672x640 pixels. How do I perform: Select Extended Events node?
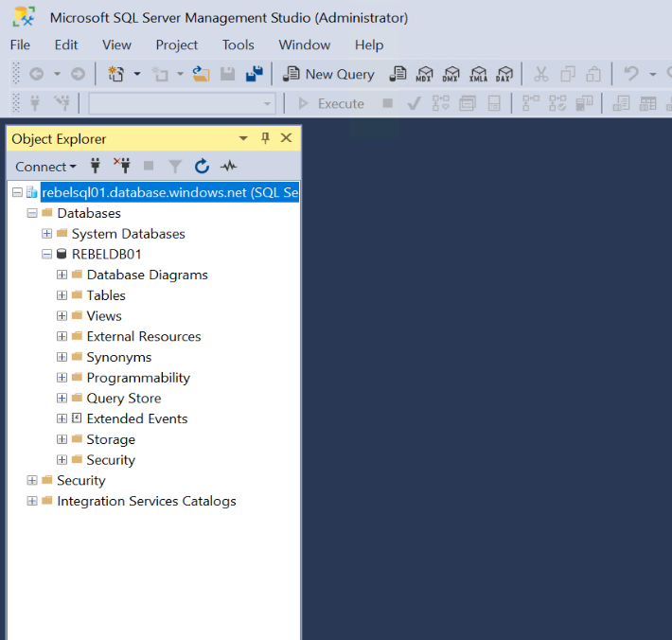tap(136, 418)
